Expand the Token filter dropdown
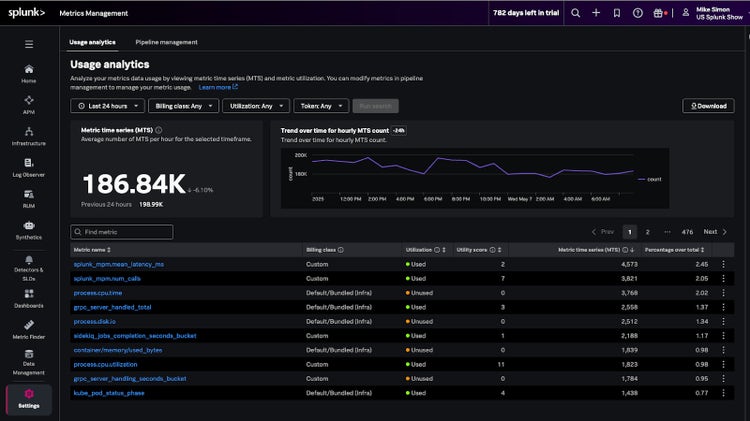This screenshot has height=421, width=750. (321, 106)
